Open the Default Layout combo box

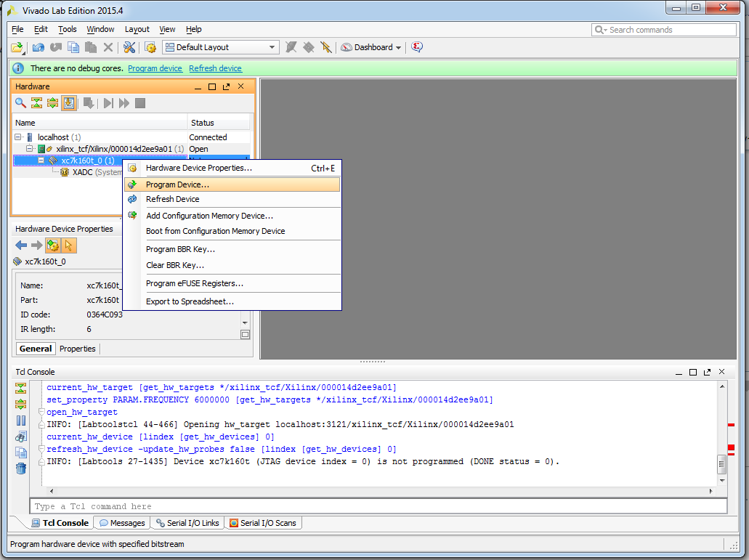[x=221, y=47]
